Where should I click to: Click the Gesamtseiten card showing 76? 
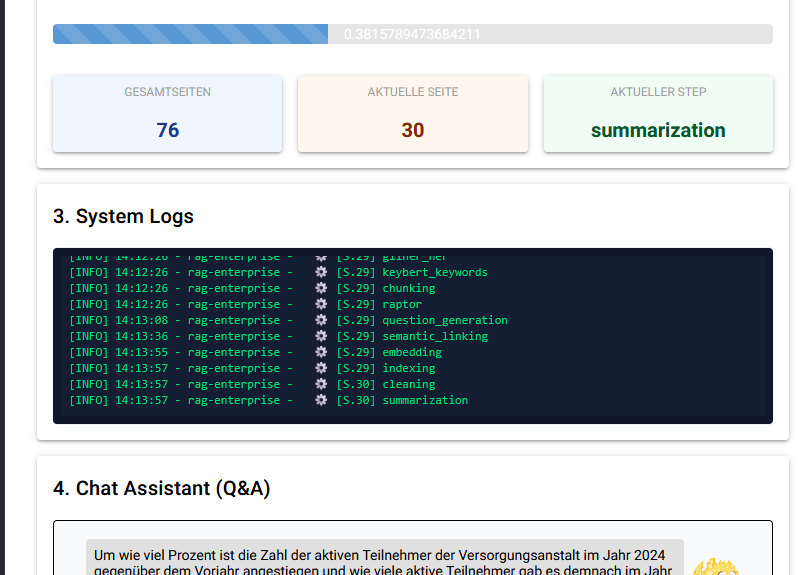pyautogui.click(x=167, y=114)
